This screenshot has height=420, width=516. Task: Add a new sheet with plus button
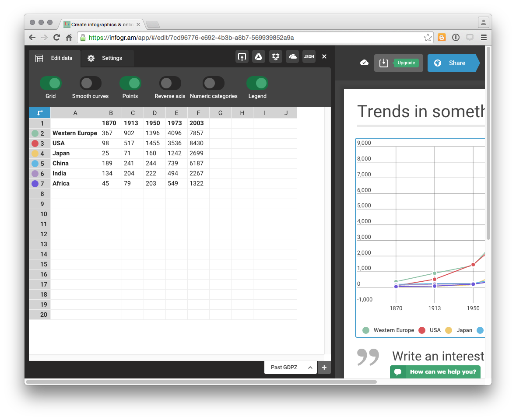324,367
